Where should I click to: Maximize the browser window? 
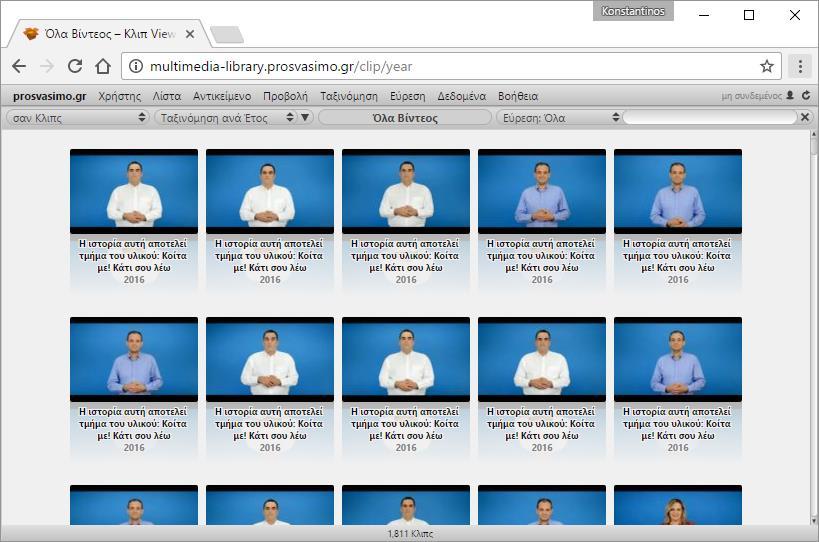coord(748,15)
